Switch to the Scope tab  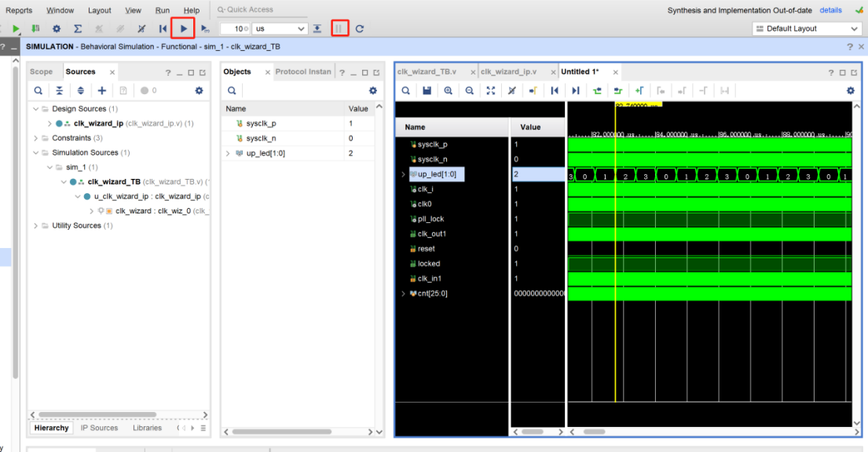(x=41, y=72)
